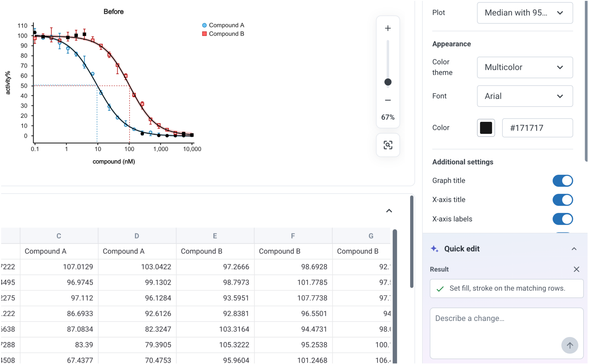Click the Compound B legend entry
This screenshot has height=364, width=589.
(x=223, y=34)
